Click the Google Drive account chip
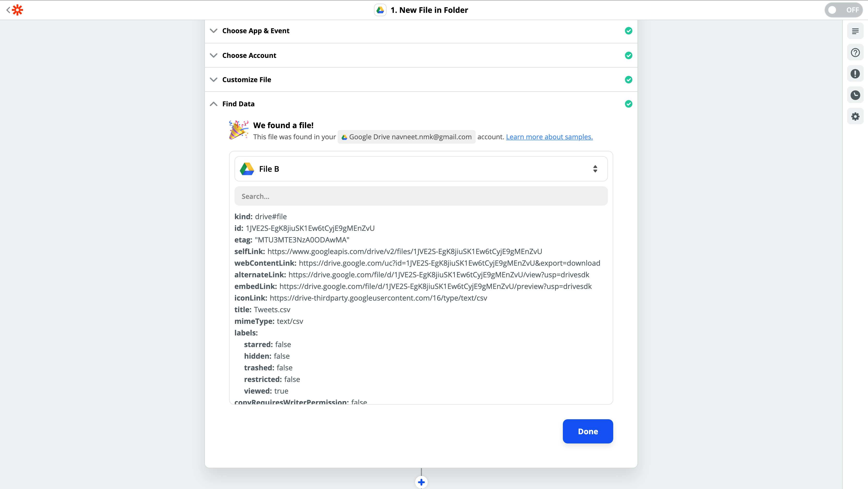Viewport: 868px width, 489px height. pyautogui.click(x=406, y=137)
